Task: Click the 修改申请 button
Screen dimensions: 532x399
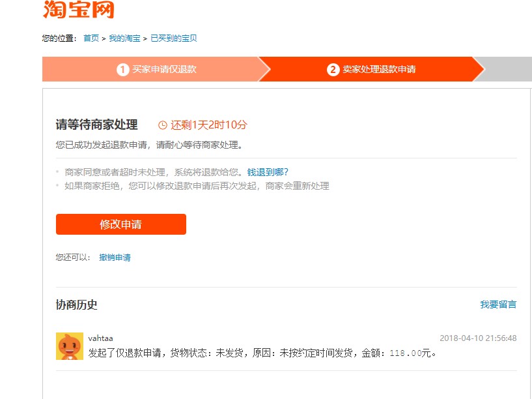Action: click(120, 224)
